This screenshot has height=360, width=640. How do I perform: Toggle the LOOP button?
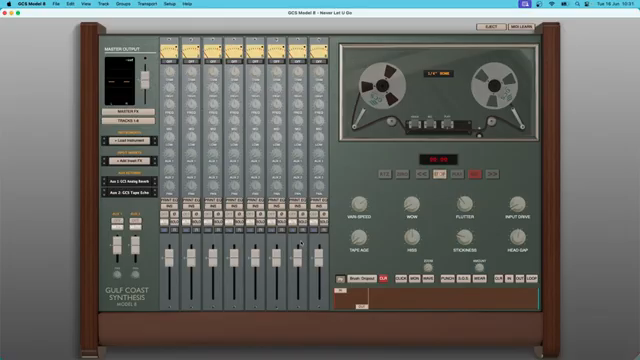531,278
